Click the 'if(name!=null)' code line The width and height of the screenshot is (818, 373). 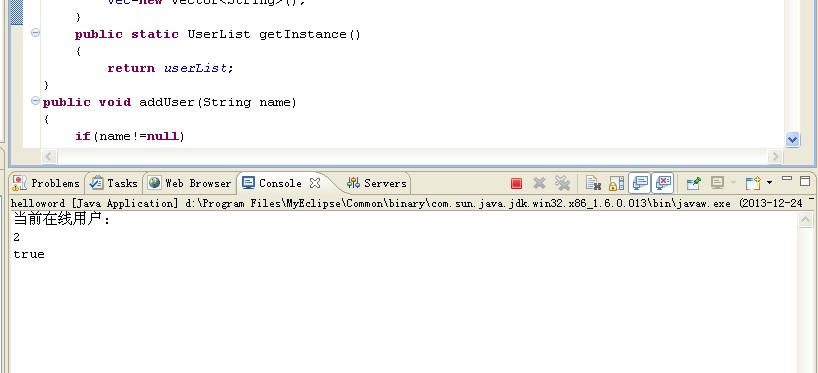130,136
